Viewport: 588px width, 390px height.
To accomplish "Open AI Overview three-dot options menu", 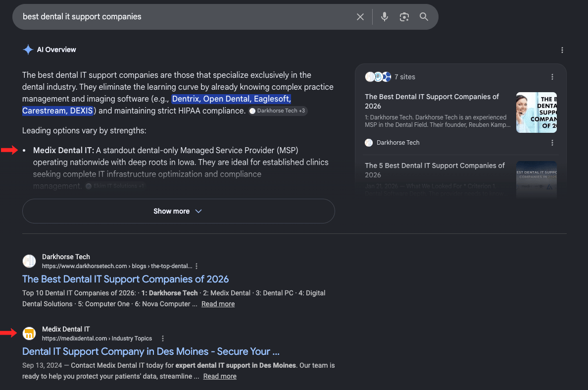I will 562,50.
